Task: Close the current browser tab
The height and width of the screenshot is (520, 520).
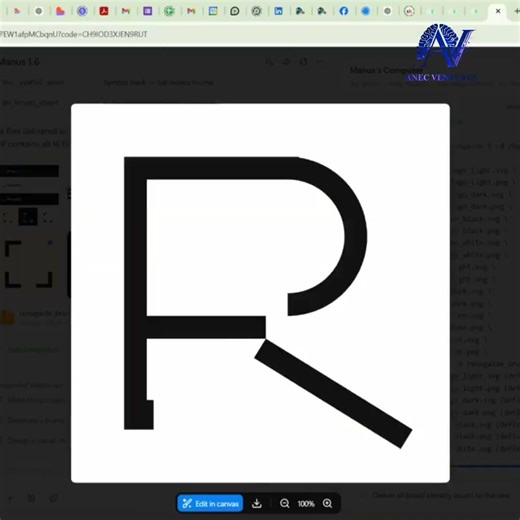Action: coord(498,11)
